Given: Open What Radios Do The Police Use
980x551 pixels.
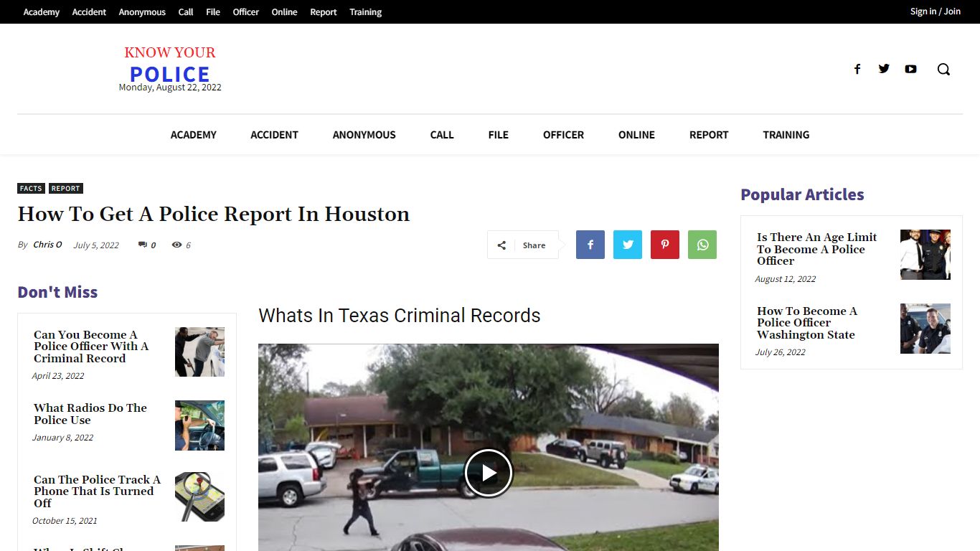Looking at the screenshot, I should [90, 414].
